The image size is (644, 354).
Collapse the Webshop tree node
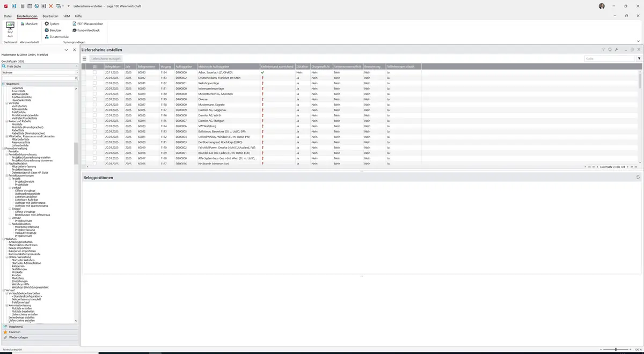pos(3,239)
